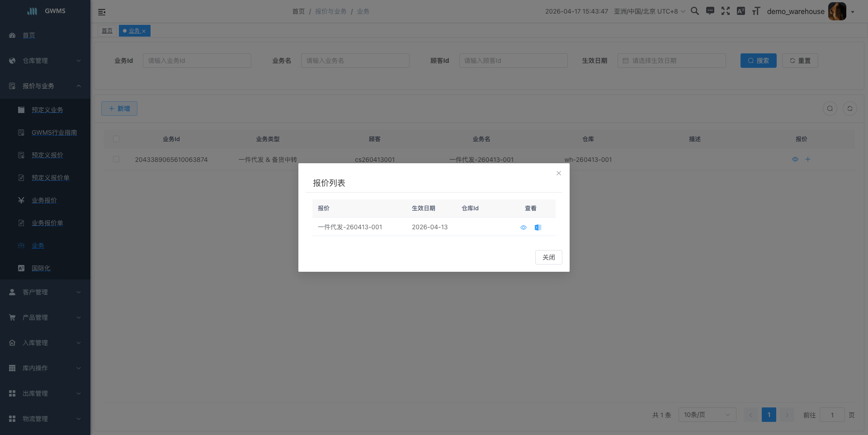
Task: Open the messages chat bubble icon
Action: 710,11
